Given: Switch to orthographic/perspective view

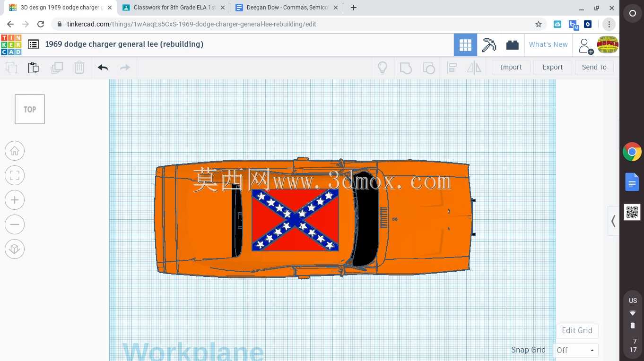Looking at the screenshot, I should pyautogui.click(x=15, y=249).
